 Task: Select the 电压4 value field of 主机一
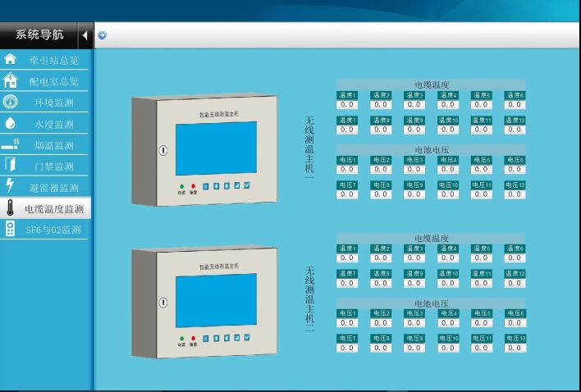point(447,169)
